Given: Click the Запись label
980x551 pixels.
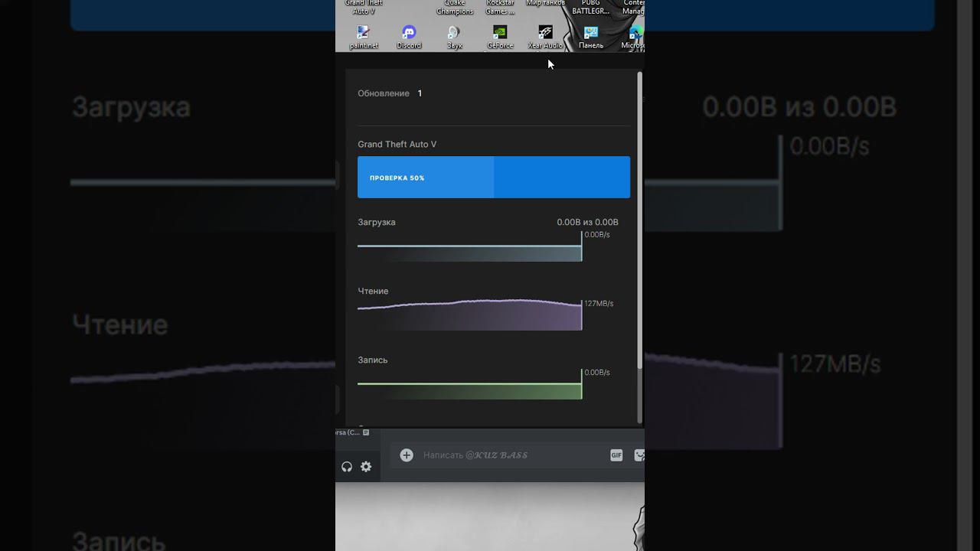Looking at the screenshot, I should click(x=373, y=360).
